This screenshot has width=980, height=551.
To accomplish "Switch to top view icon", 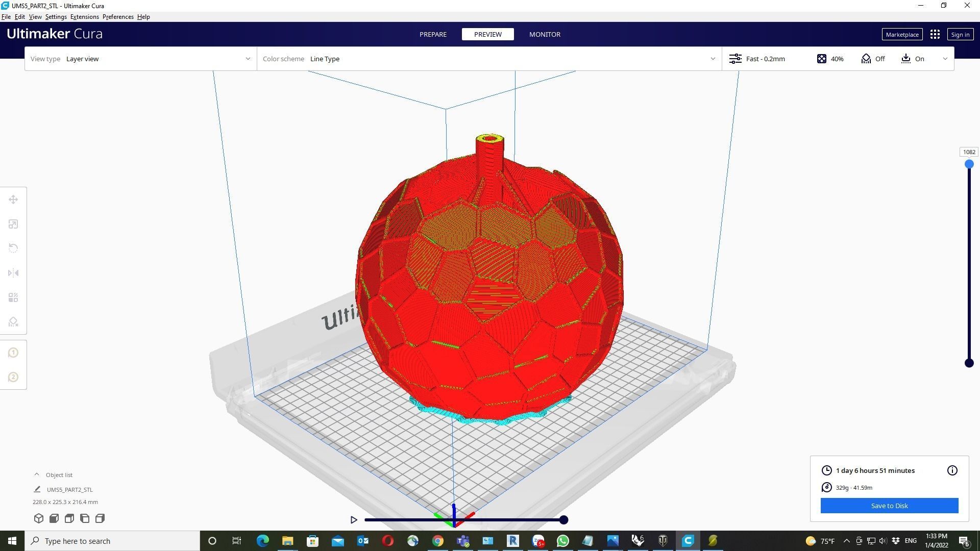I will tap(69, 518).
